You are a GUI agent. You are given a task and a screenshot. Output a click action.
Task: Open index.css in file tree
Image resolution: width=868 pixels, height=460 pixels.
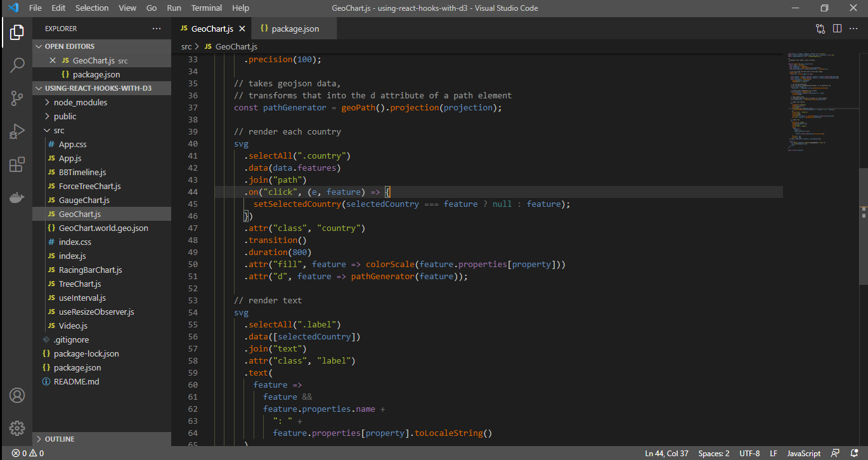point(101,242)
